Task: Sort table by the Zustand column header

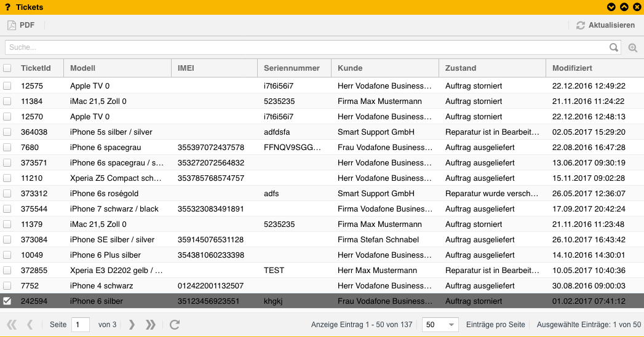Action: pos(461,68)
